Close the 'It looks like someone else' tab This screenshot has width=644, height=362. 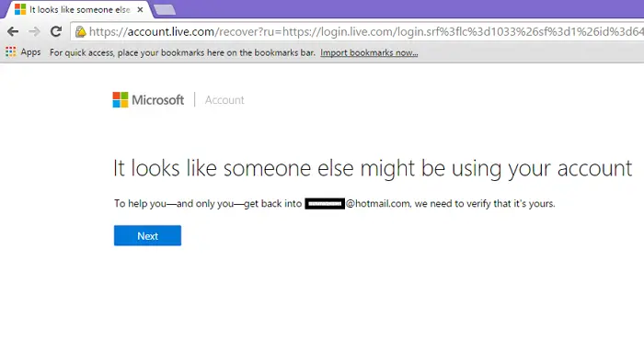pos(140,9)
